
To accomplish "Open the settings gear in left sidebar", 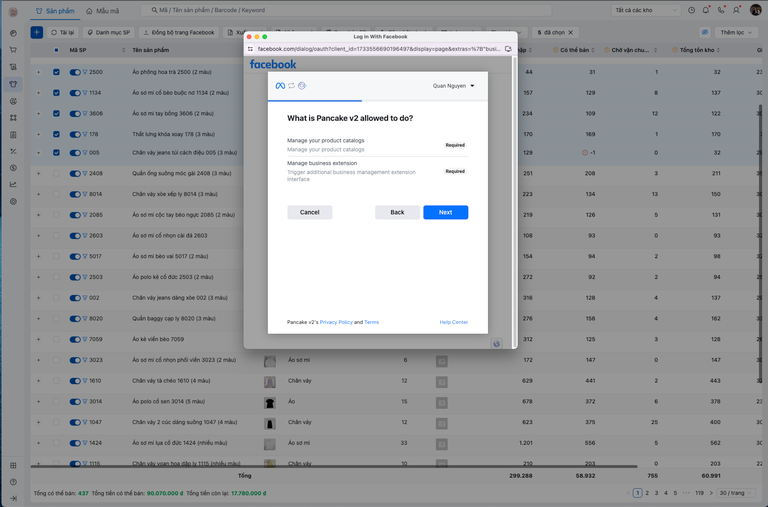I will (13, 201).
